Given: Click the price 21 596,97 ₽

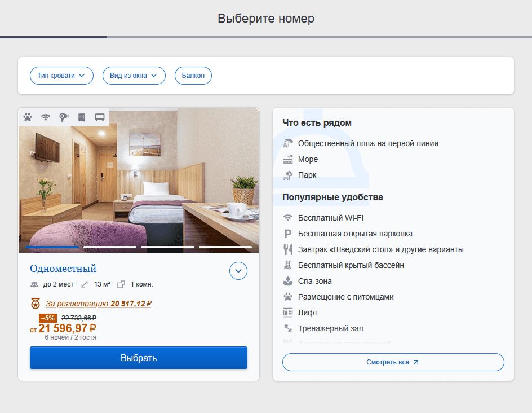Looking at the screenshot, I should [x=67, y=328].
